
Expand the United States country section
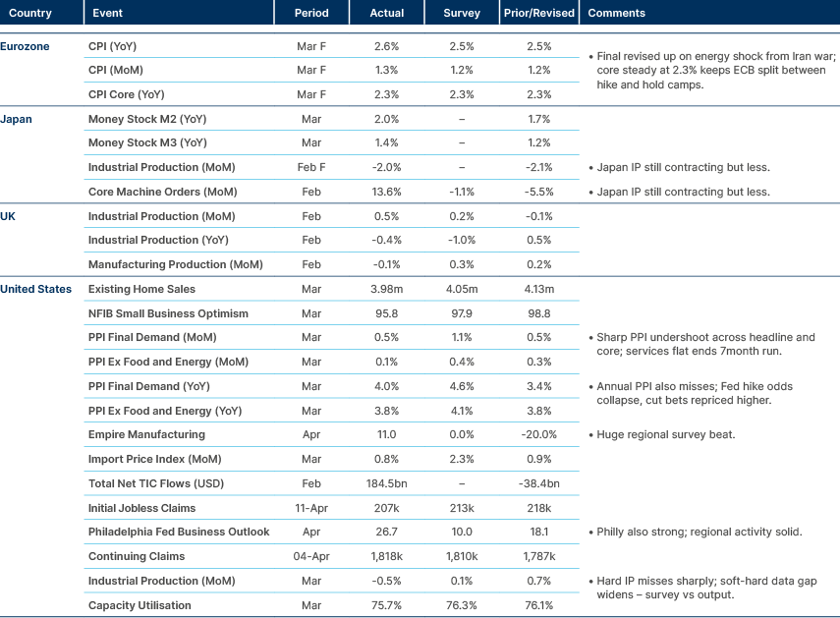(36, 289)
